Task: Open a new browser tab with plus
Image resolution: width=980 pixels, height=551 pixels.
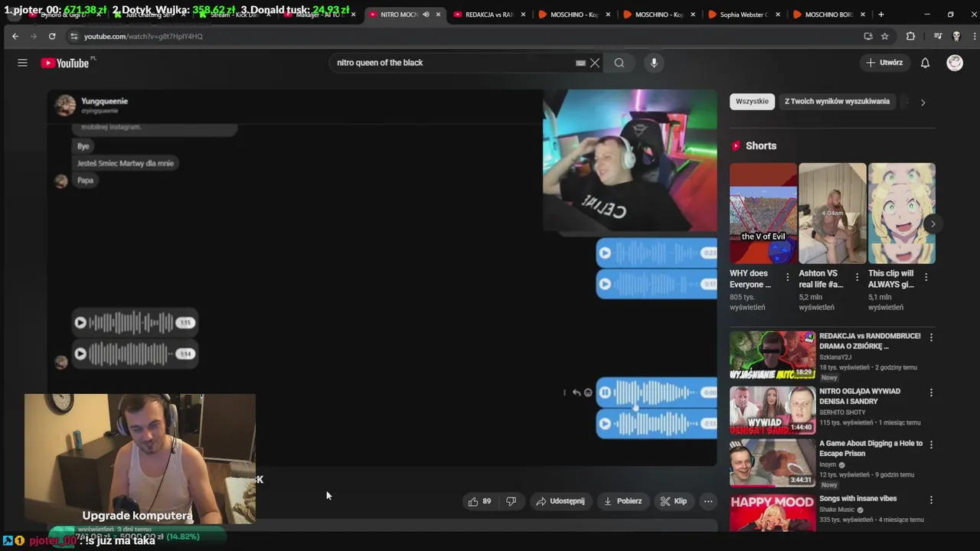Action: 880,15
